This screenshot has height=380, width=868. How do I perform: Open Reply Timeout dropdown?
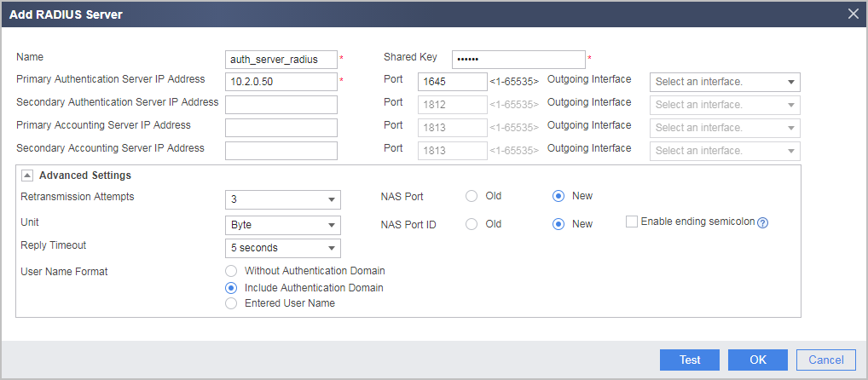tap(283, 248)
